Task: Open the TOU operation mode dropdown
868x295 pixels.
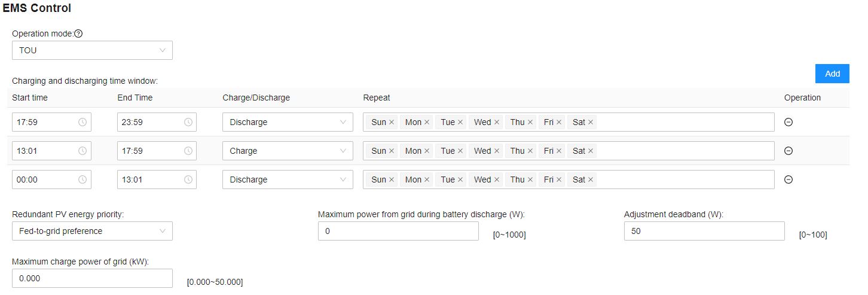Action: pos(92,50)
